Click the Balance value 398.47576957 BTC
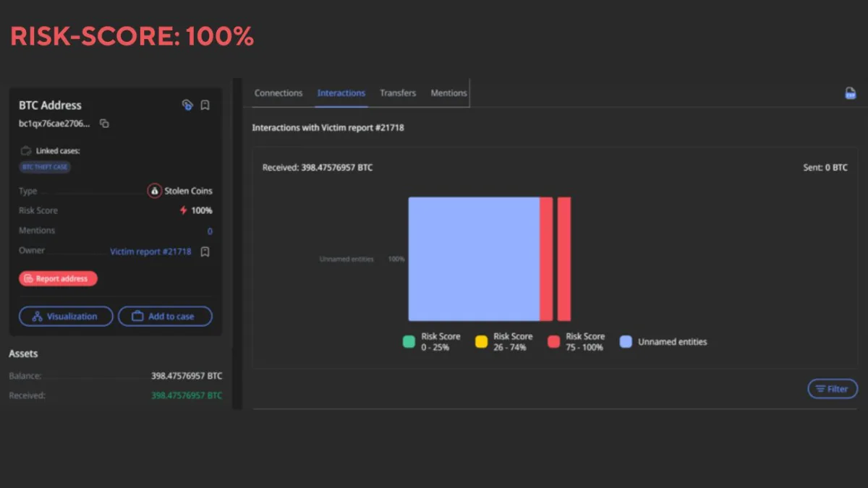 coord(187,376)
